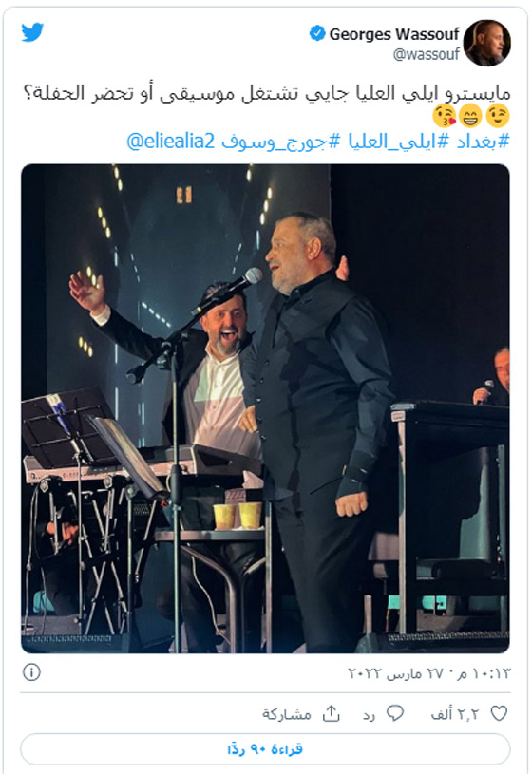Click the مشاركة share label
This screenshot has width=532, height=774.
click(287, 714)
